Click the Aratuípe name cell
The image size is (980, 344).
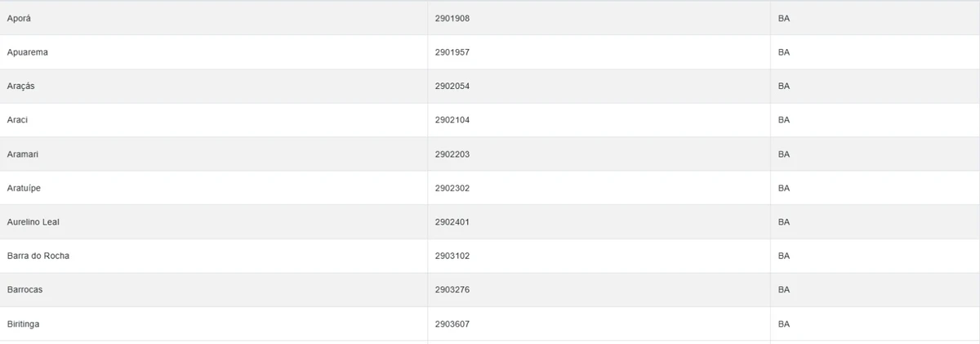(24, 188)
